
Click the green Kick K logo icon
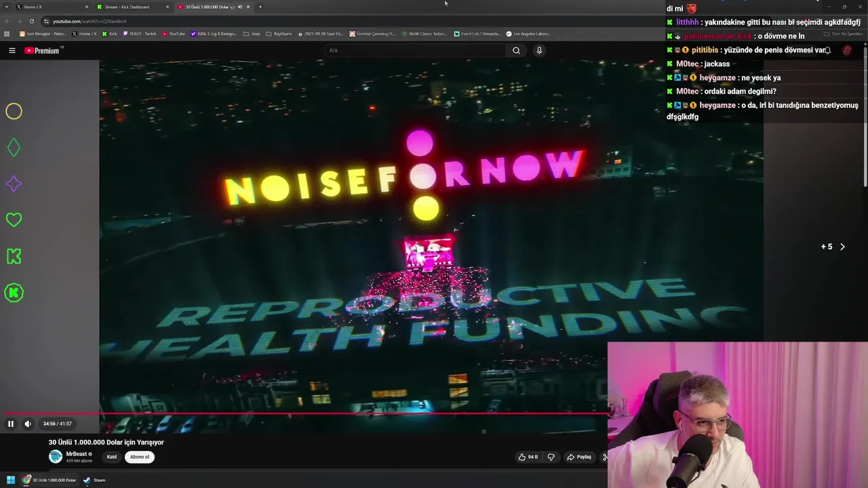(x=14, y=256)
